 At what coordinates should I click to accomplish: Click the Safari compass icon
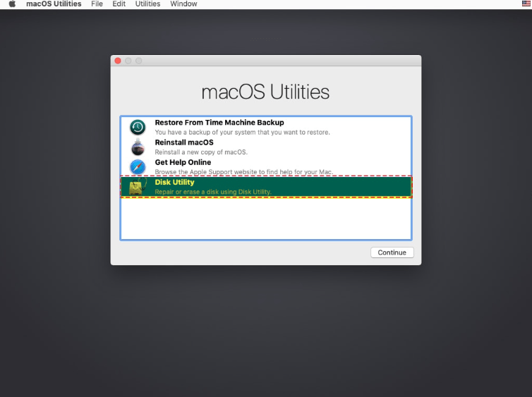138,167
